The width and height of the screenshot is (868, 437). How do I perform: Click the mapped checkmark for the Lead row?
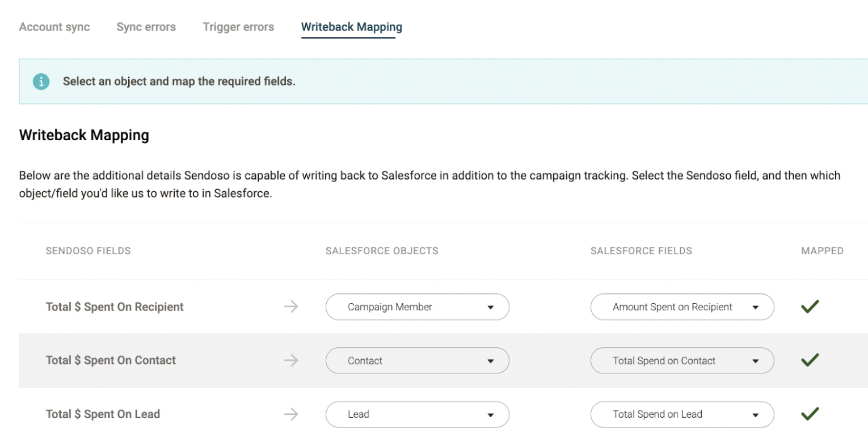(810, 414)
